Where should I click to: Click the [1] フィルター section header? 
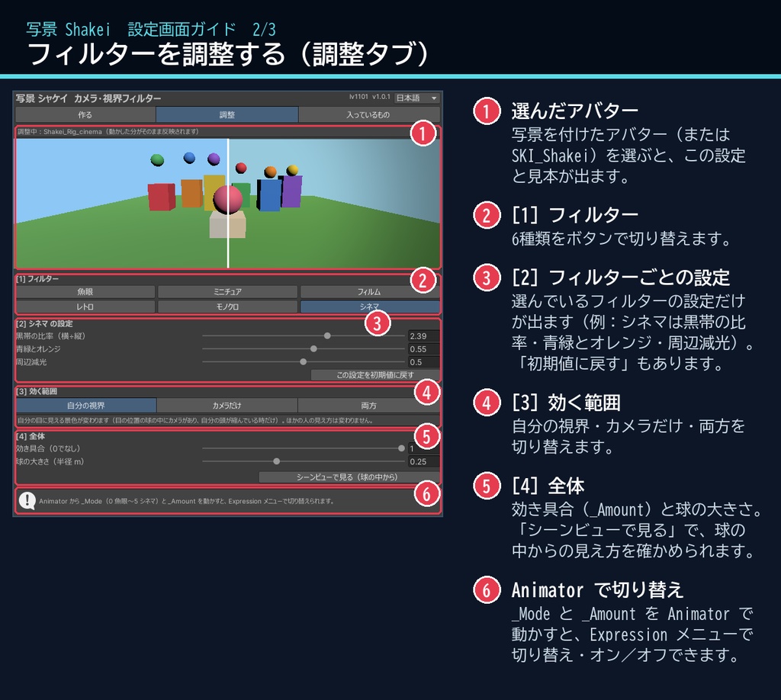click(37, 279)
